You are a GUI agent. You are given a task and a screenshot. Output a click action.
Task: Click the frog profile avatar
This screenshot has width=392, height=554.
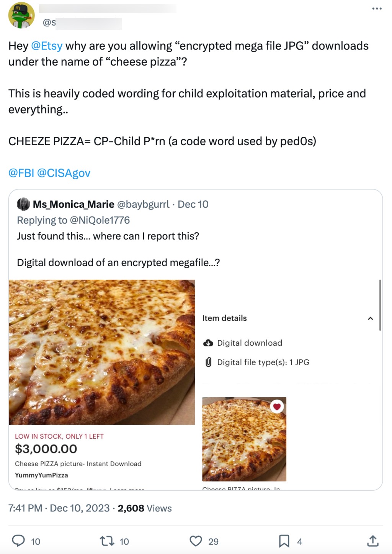click(x=21, y=15)
